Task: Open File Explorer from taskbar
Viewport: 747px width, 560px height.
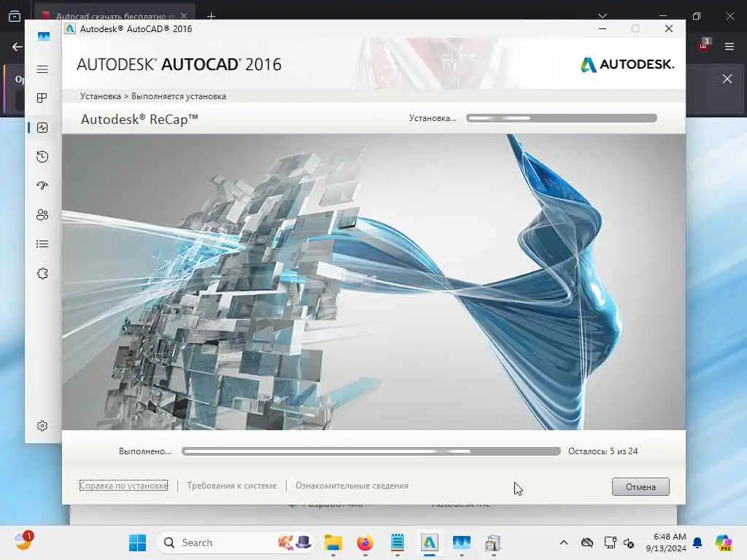Action: click(x=333, y=542)
